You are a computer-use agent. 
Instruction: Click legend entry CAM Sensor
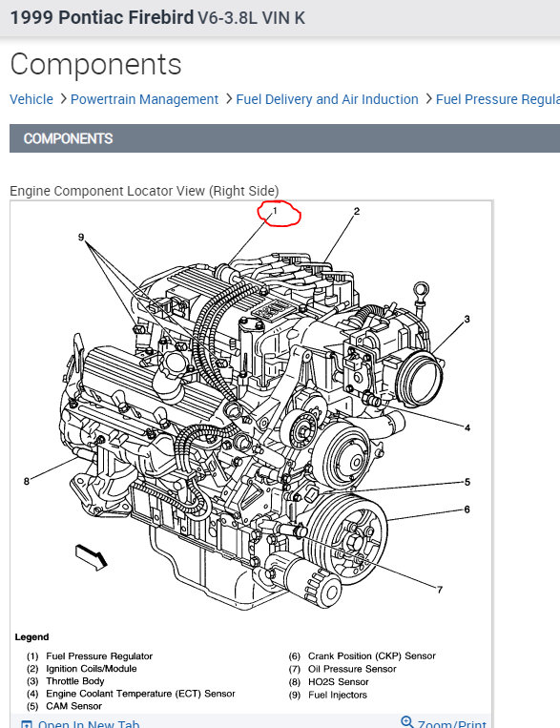(x=73, y=706)
